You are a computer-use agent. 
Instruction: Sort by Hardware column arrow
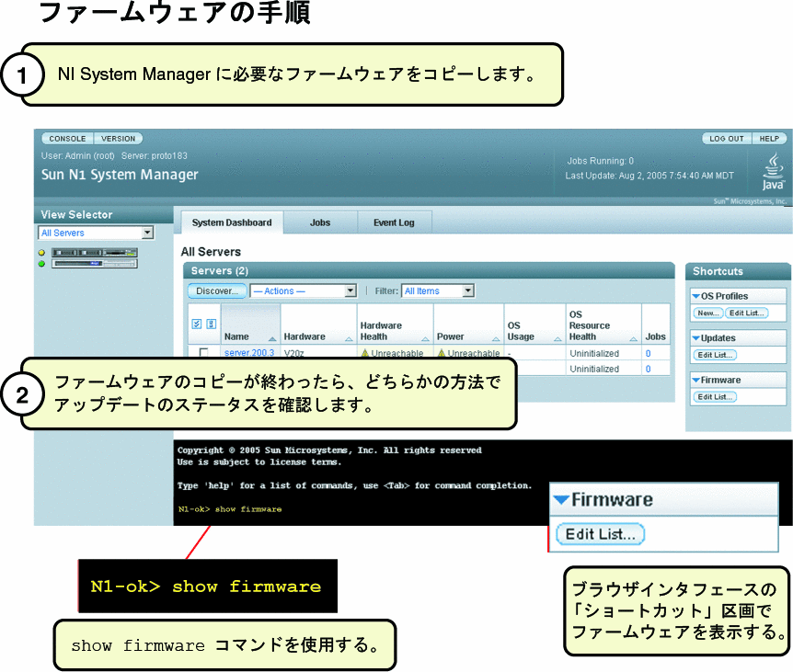(x=349, y=338)
